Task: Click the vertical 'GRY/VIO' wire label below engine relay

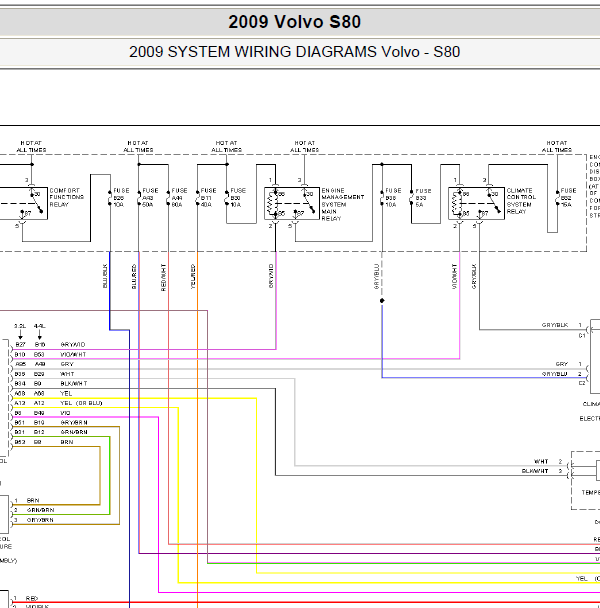Action: pyautogui.click(x=271, y=276)
